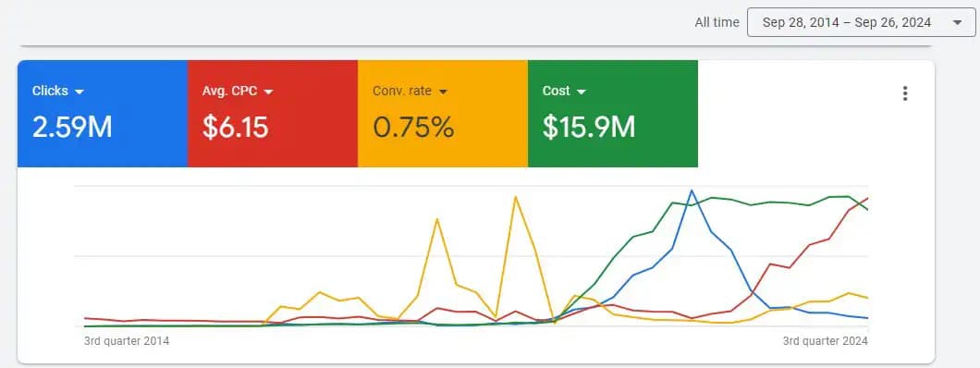Click the green Cost $15.9M scorecard

point(613,114)
